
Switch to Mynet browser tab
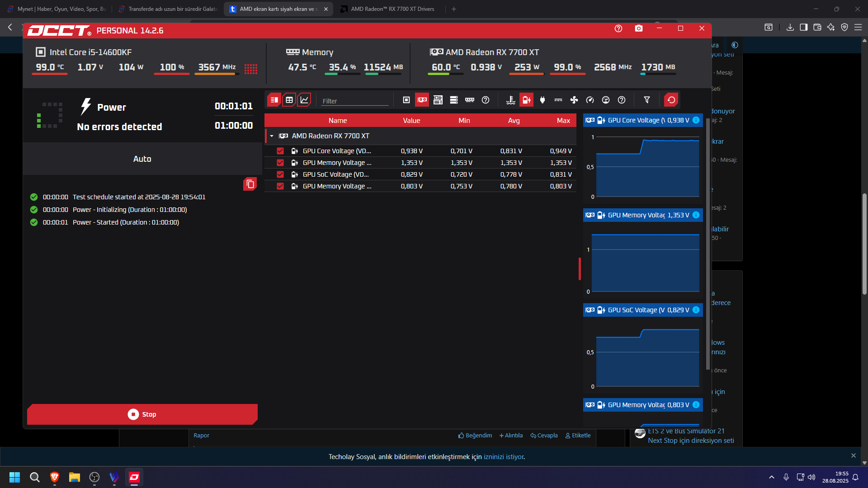click(57, 9)
